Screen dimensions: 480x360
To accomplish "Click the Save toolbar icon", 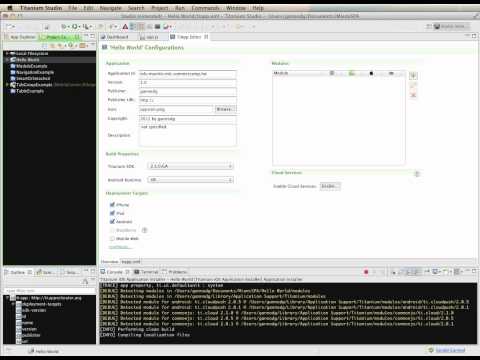I will tap(47, 27).
